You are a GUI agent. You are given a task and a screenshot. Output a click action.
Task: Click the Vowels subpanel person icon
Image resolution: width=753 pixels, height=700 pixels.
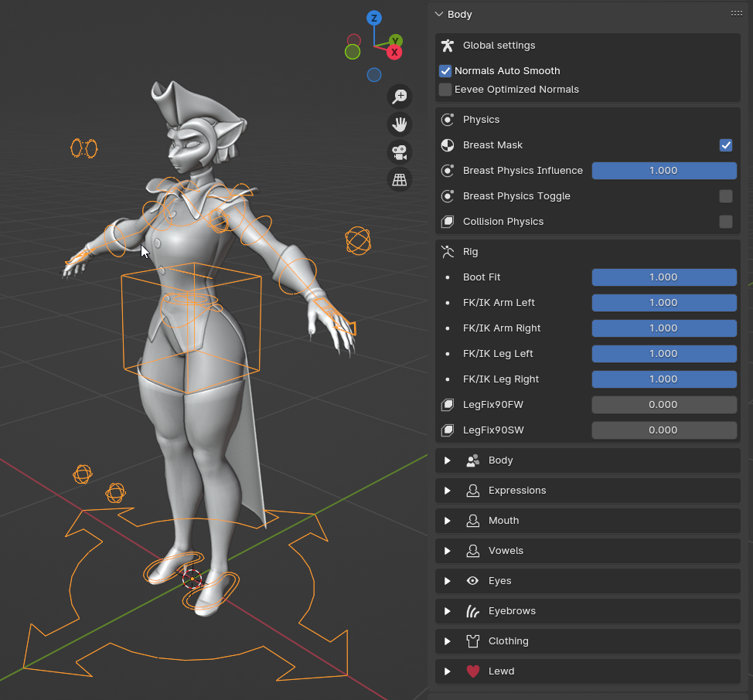(x=473, y=551)
